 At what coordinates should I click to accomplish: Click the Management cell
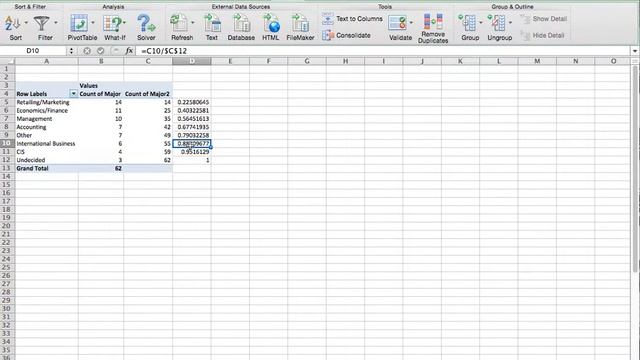coord(47,119)
